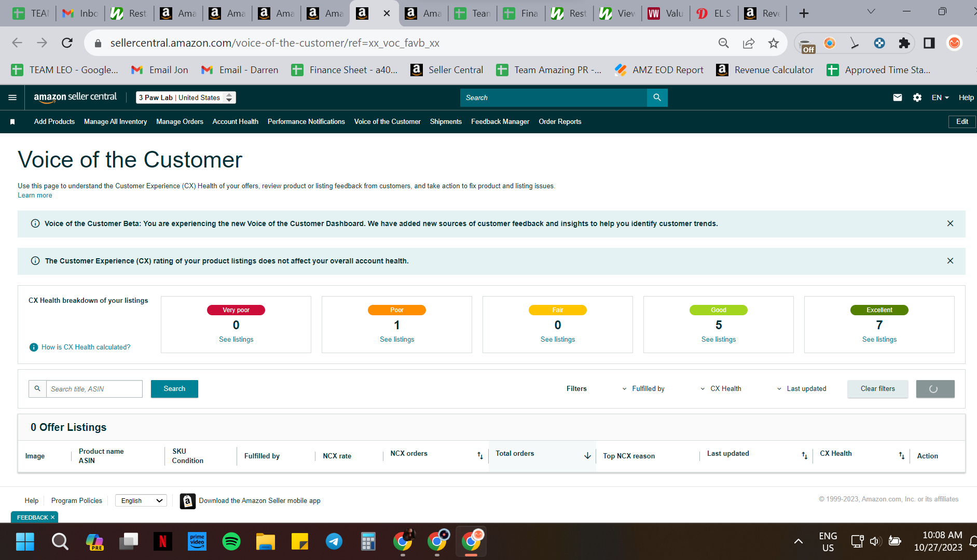Expand the Last updated filter
This screenshot has height=560, width=977.
[801, 389]
